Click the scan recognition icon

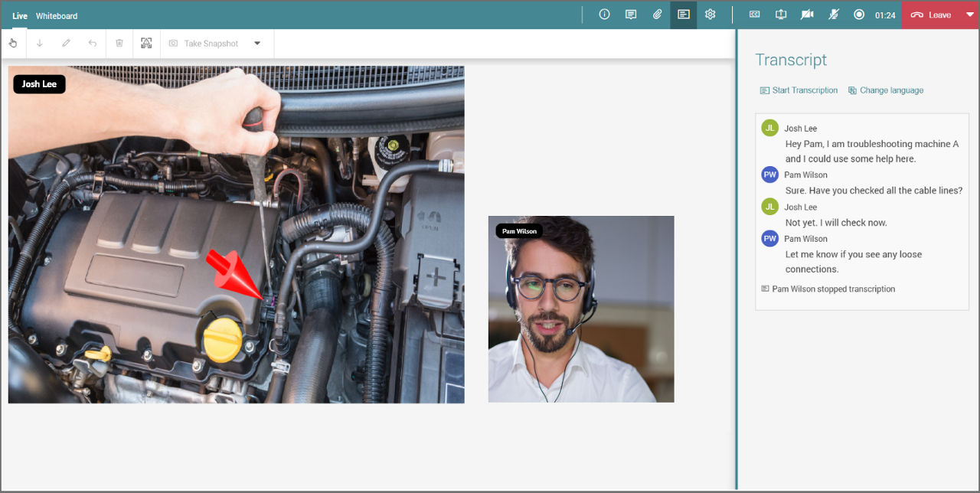click(146, 44)
